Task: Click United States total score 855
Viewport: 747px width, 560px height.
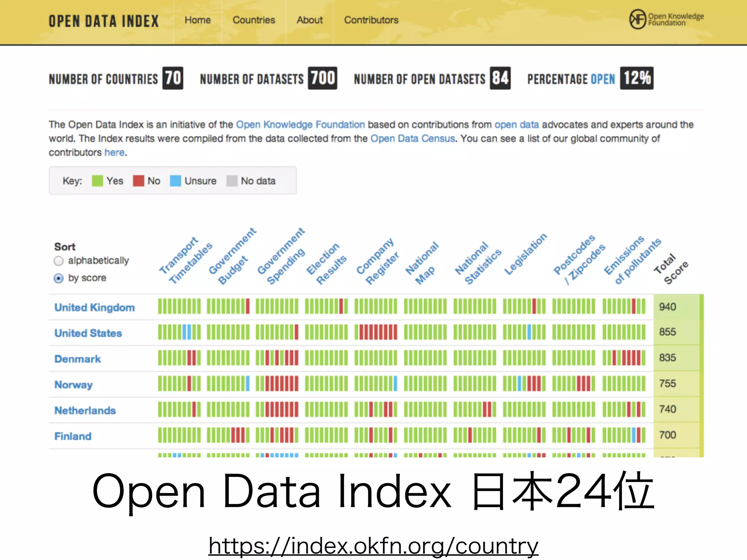Action: tap(667, 332)
